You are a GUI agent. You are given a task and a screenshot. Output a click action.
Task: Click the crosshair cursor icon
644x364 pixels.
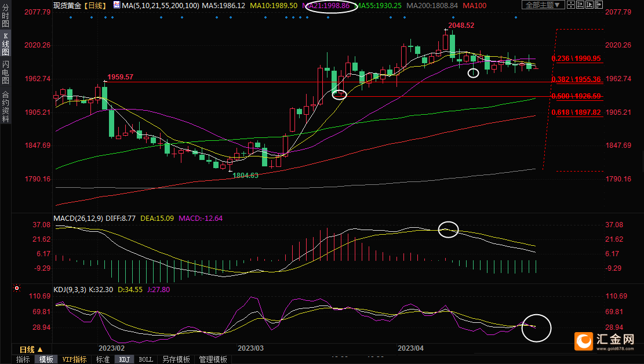[571, 5]
